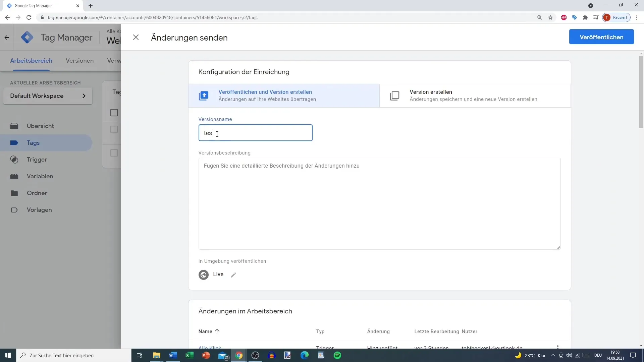Image resolution: width=644 pixels, height=362 pixels.
Task: Select the Ordner sidebar icon
Action: click(14, 193)
